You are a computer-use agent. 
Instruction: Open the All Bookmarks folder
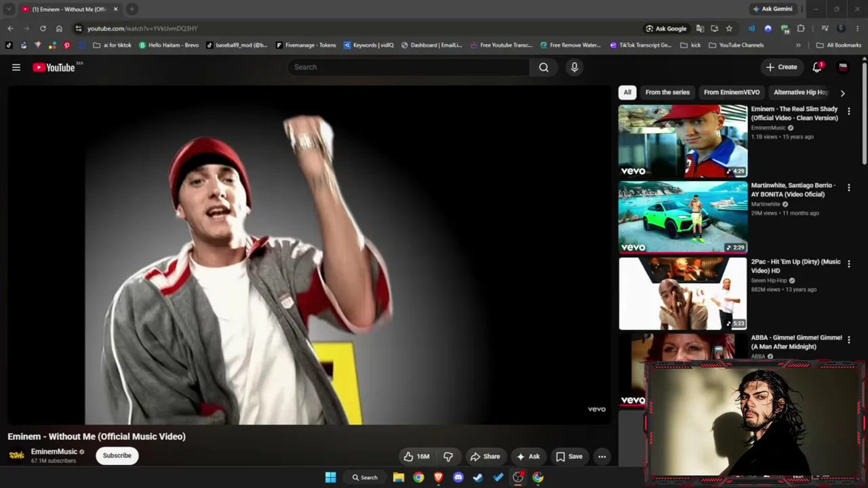click(x=839, y=45)
